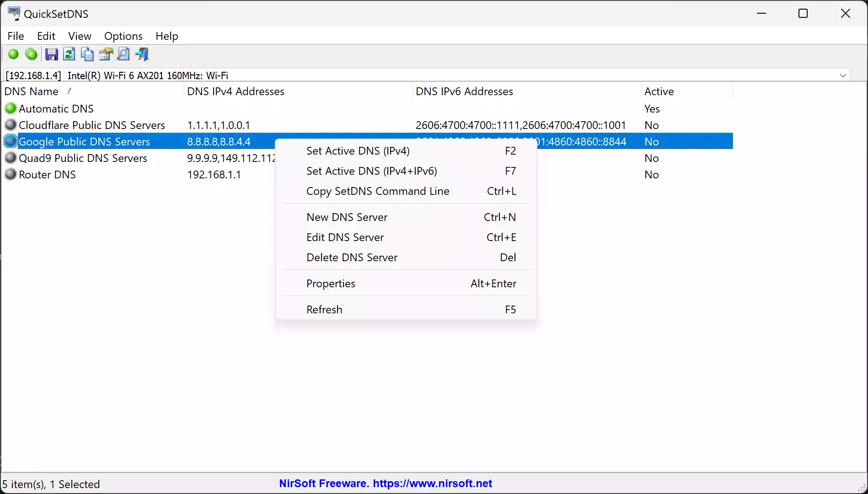The height and width of the screenshot is (494, 868).
Task: Select Copy SetDNS Command Line
Action: pyautogui.click(x=406, y=191)
